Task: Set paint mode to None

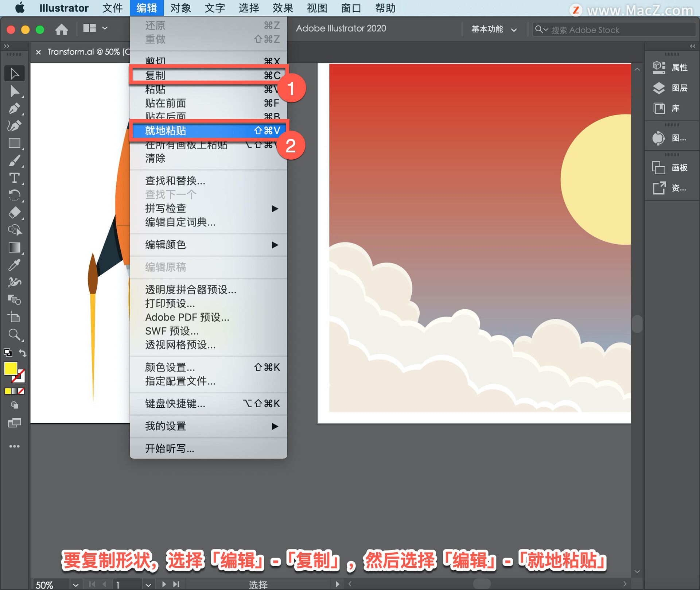Action: (x=22, y=391)
